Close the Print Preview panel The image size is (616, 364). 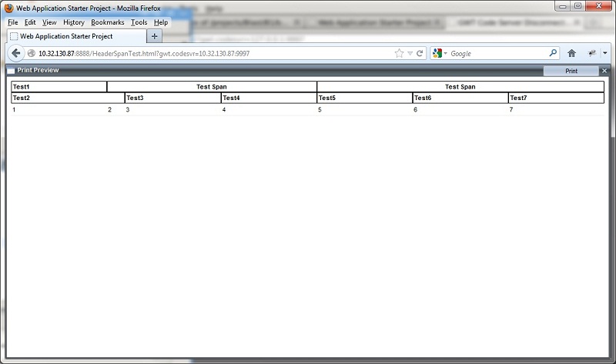coord(604,71)
